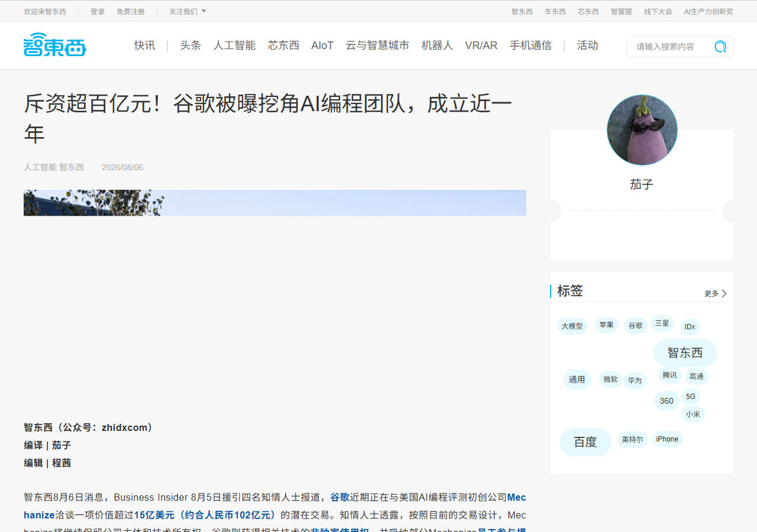Click the 谷歌 link in article text

tap(340, 497)
